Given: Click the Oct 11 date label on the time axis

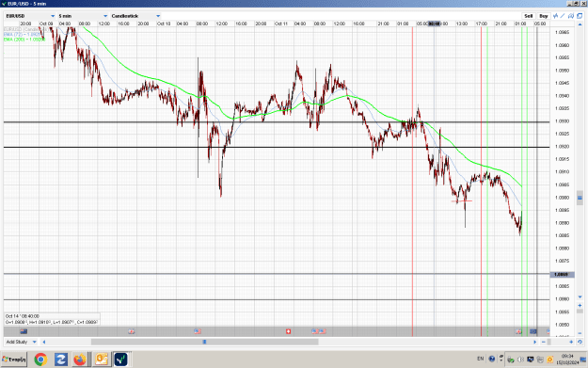Looking at the screenshot, I should [281, 24].
